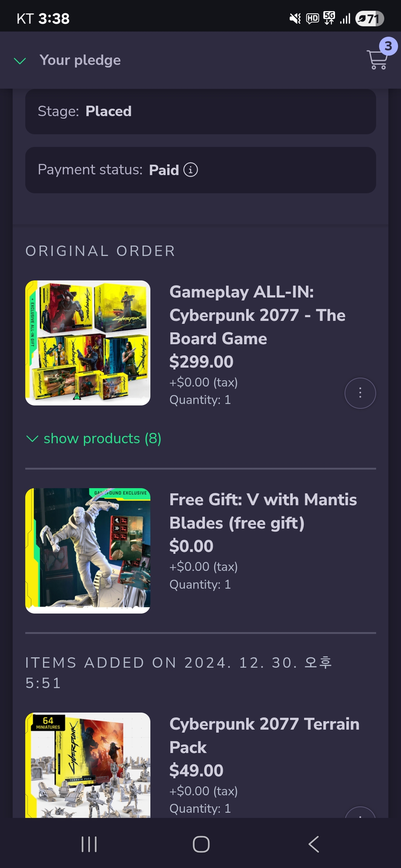View Terrain Pack 64 miniatures thumbnail
The width and height of the screenshot is (401, 868).
click(x=88, y=765)
